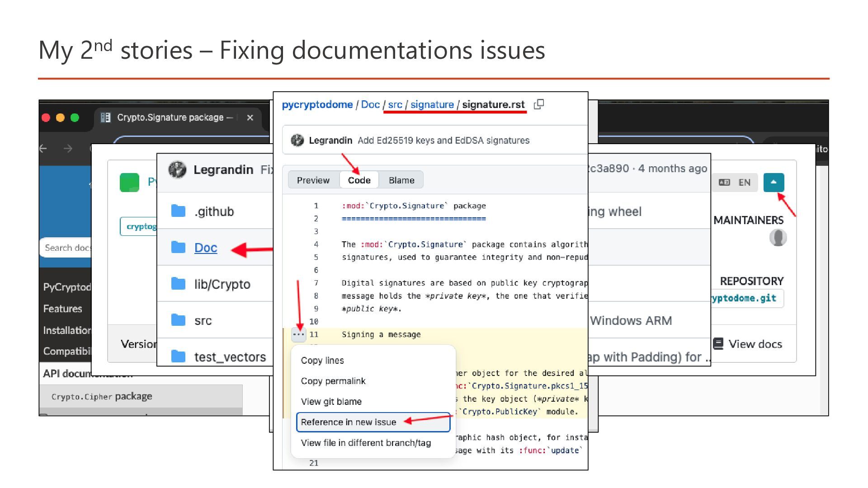
Task: Open the Doc folder link
Action: coord(205,248)
